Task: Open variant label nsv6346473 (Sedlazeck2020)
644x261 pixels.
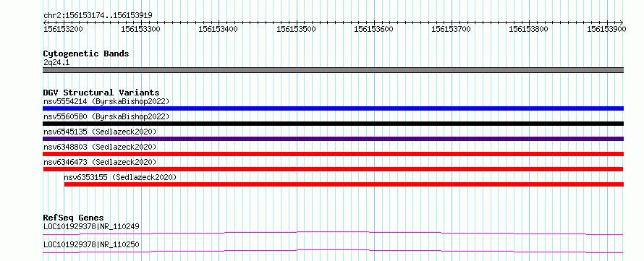Action: 100,162
